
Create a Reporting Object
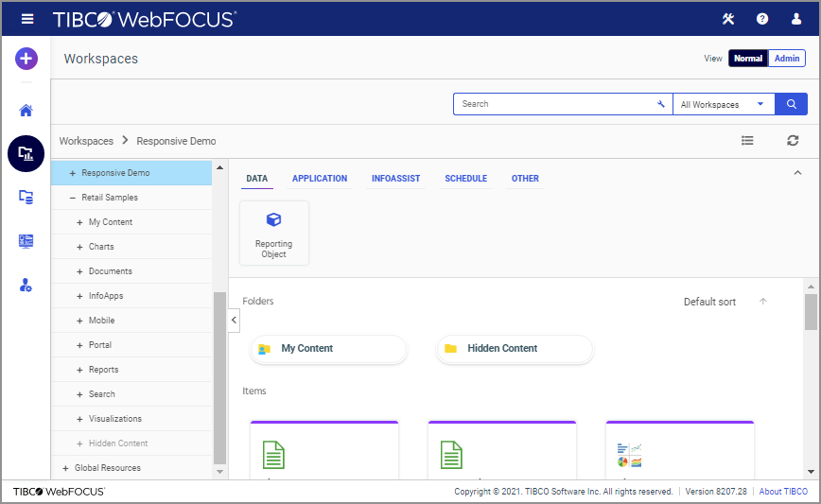(274, 233)
